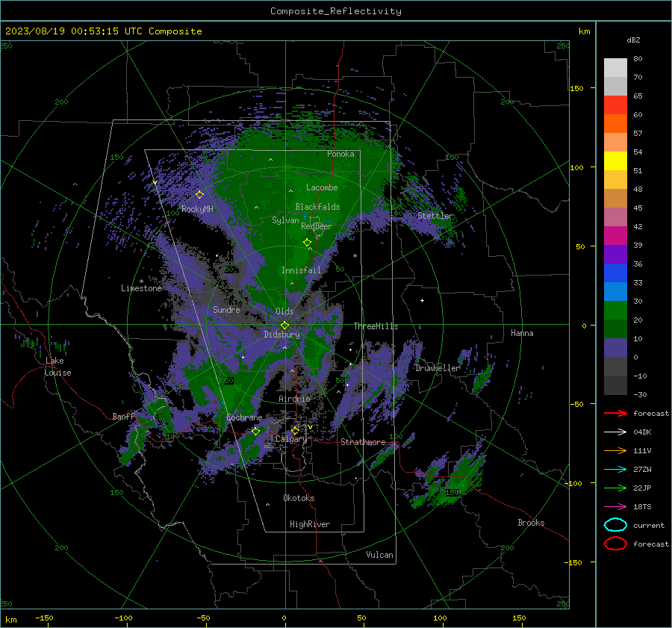Click the yellow diamond at radar center near Olds
Image resolution: width=672 pixels, height=628 pixels.
[284, 326]
